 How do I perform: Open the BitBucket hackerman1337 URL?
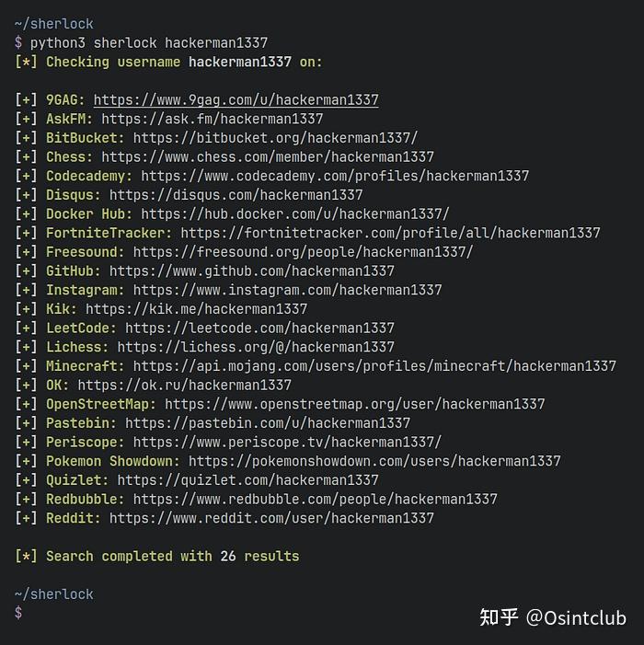(x=275, y=138)
